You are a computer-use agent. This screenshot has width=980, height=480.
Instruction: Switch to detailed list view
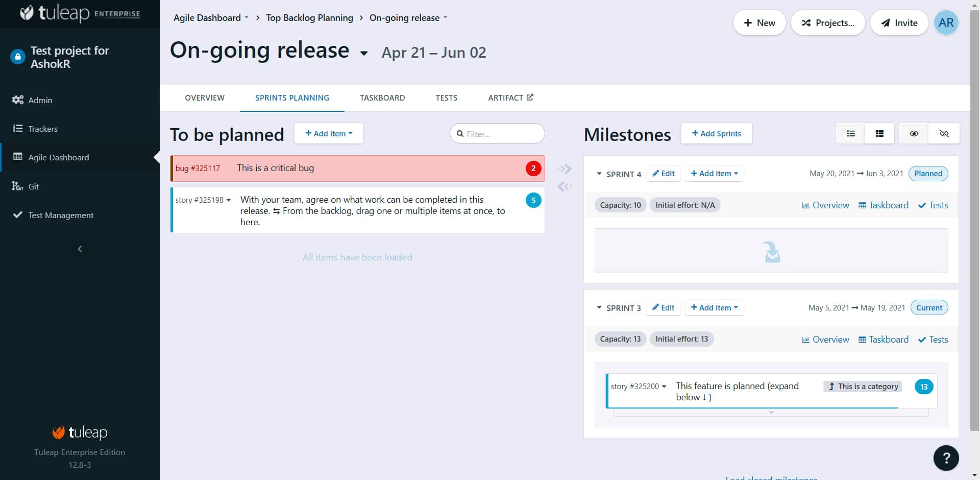(879, 134)
